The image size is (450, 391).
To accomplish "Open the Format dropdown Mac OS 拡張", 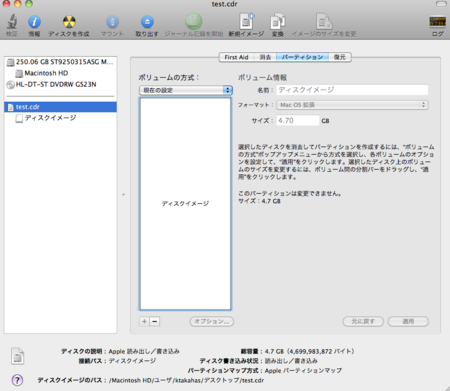I will pos(352,105).
